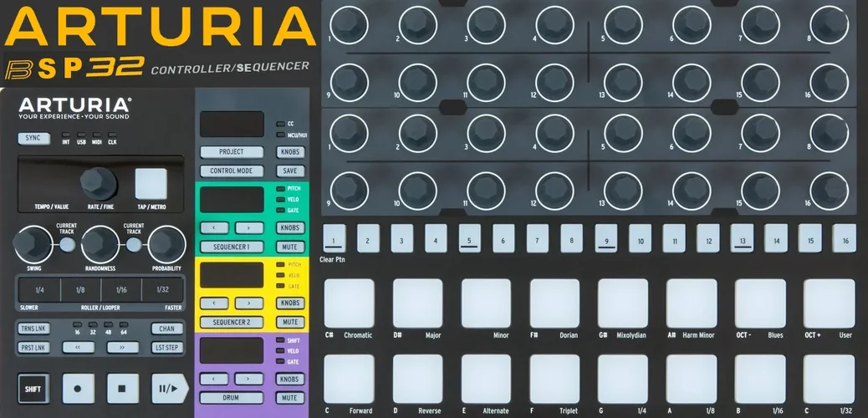The width and height of the screenshot is (868, 418).
Task: Click the TRNS LNK button
Action: (x=33, y=329)
